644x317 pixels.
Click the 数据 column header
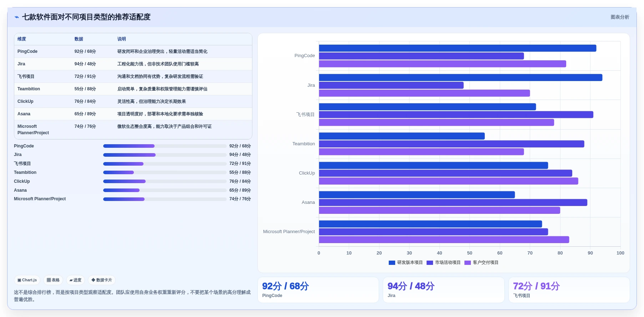[79, 39]
